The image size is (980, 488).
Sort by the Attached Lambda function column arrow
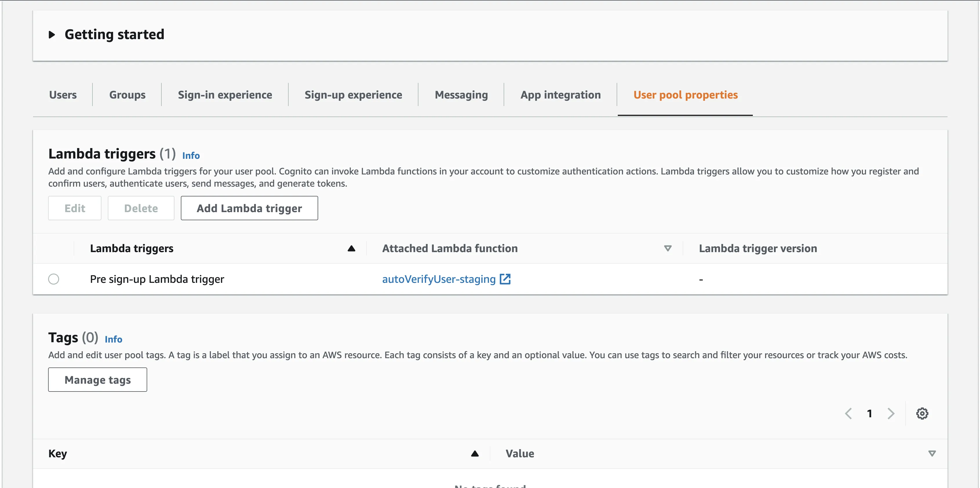click(667, 248)
